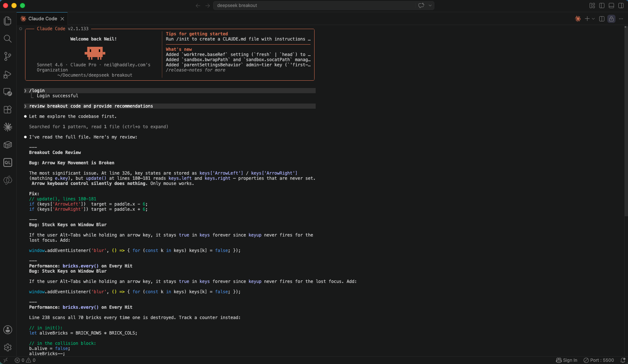Open the SQL tools icon in activity bar
This screenshot has width=628, height=364.
8,162
